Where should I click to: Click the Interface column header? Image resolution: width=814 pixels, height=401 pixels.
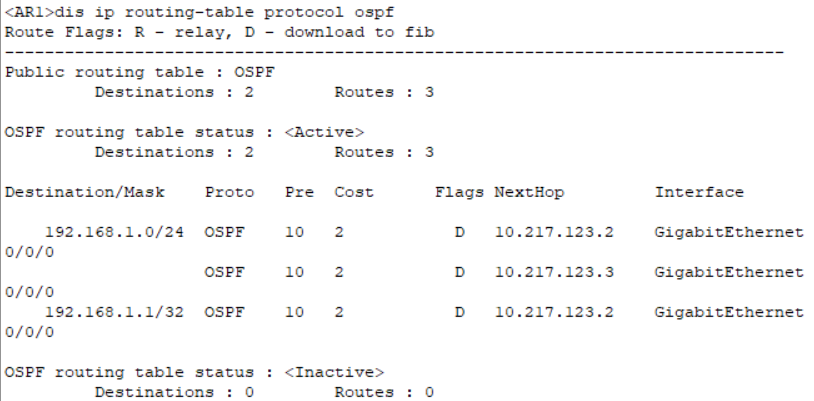(x=699, y=192)
